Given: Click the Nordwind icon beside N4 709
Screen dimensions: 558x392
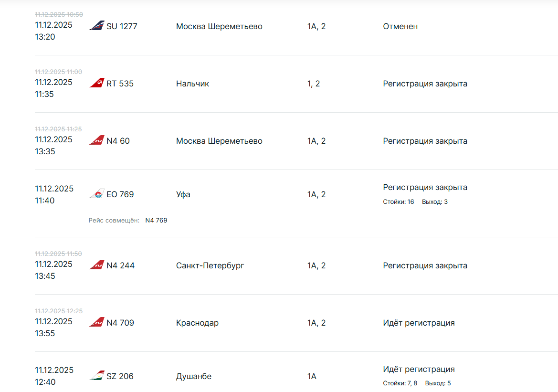Looking at the screenshot, I should coord(96,322).
